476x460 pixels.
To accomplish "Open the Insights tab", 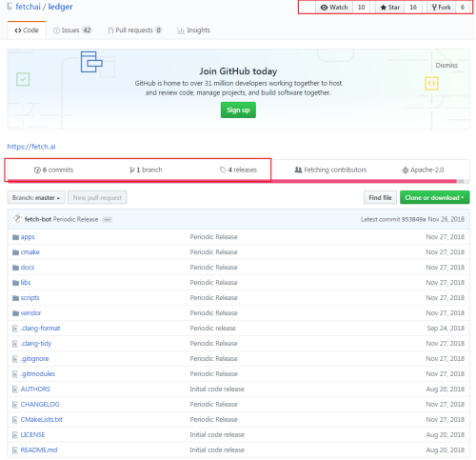I will 193,30.
